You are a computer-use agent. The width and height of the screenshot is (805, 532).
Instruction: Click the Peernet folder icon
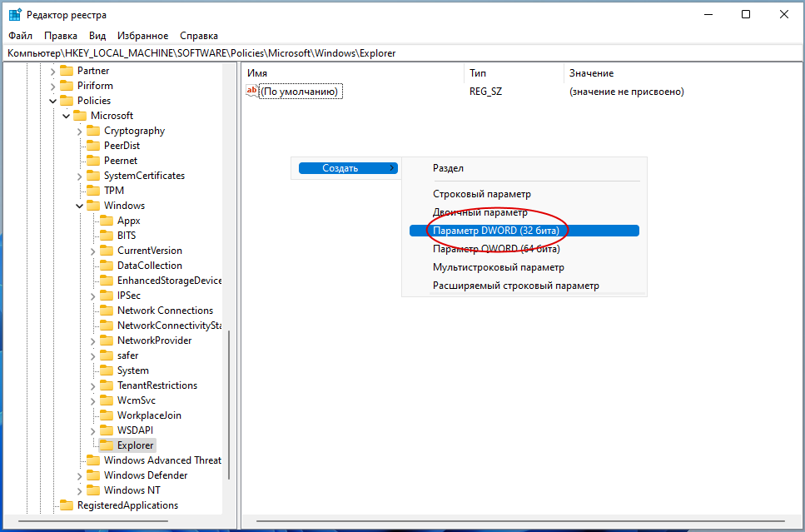[93, 160]
